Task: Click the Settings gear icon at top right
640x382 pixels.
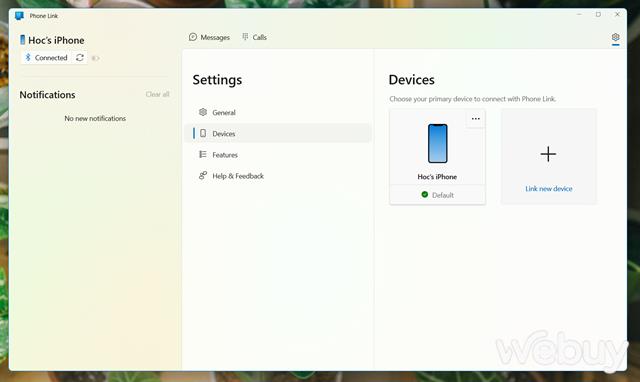Action: pyautogui.click(x=616, y=37)
